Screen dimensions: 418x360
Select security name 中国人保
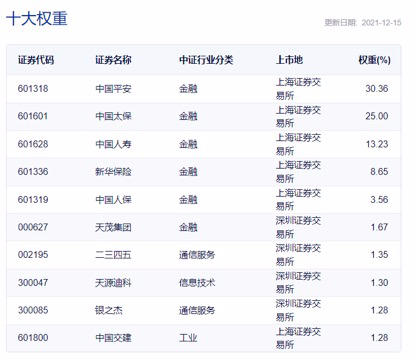click(113, 200)
